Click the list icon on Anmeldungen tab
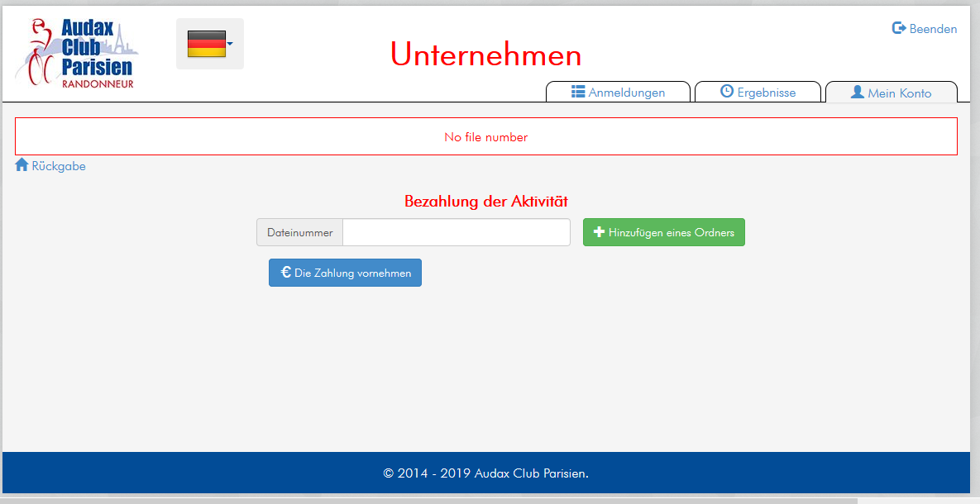Image resolution: width=980 pixels, height=504 pixels. (x=578, y=92)
